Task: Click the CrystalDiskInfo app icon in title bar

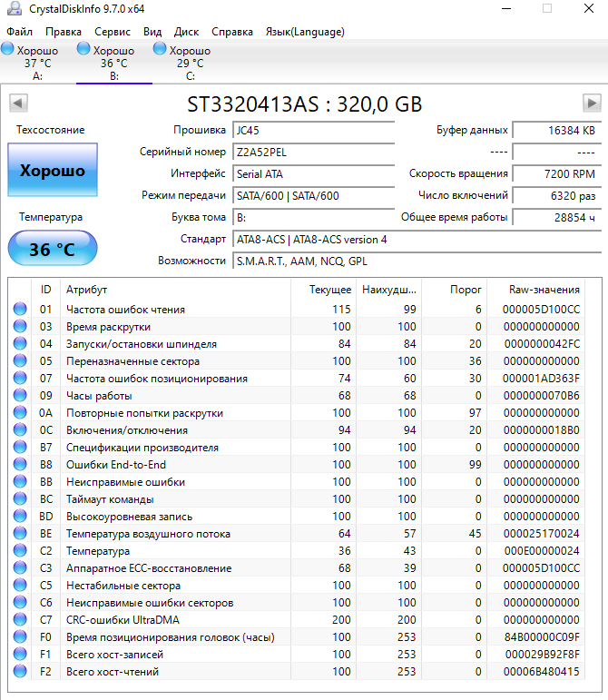Action: coord(15,8)
